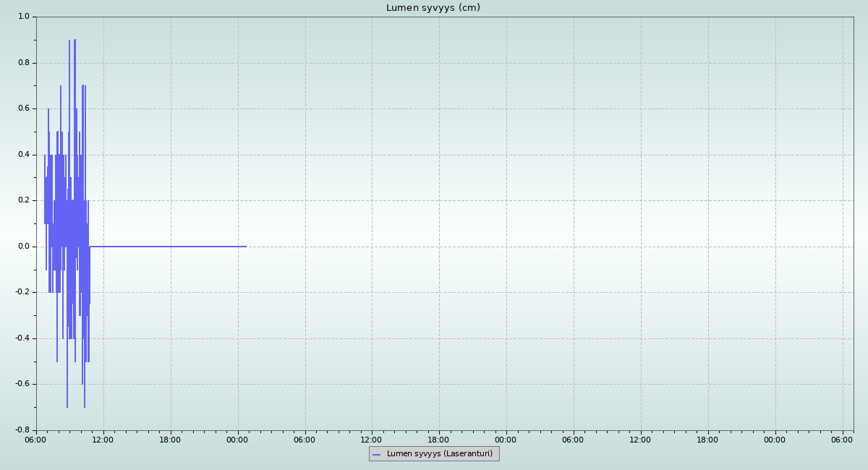Click the first 18:00 time axis label
This screenshot has height=470, width=868.
pos(171,440)
